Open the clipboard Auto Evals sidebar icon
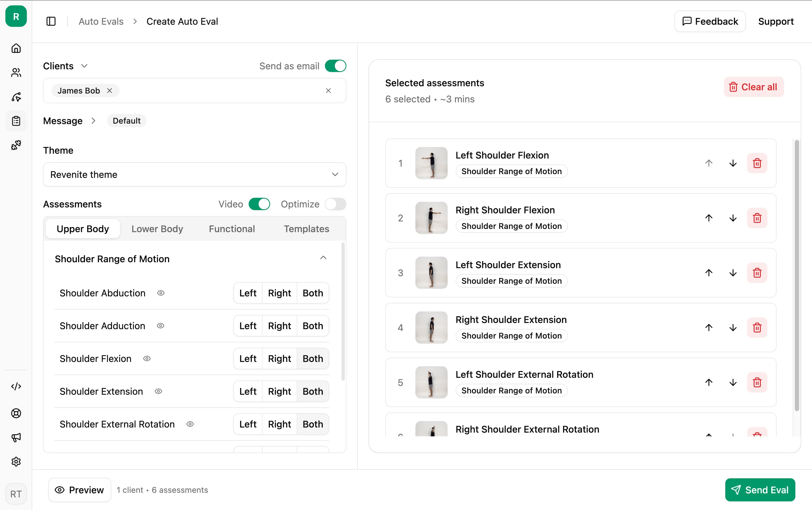The image size is (812, 510). [16, 121]
